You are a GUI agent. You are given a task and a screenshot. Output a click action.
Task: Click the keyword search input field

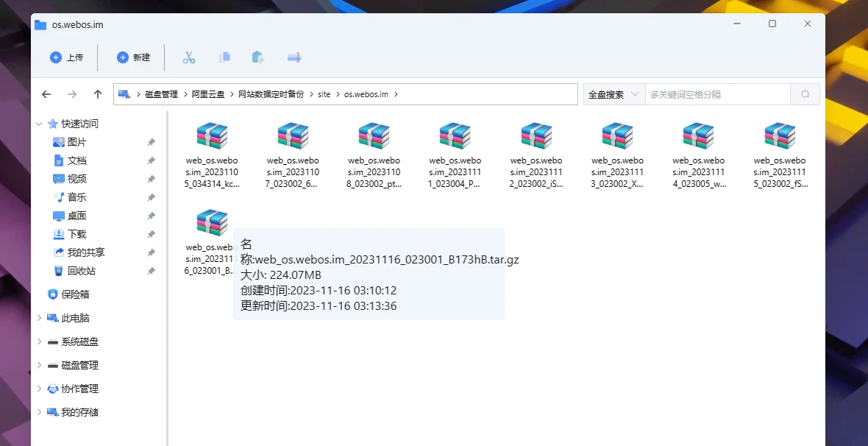coord(717,94)
